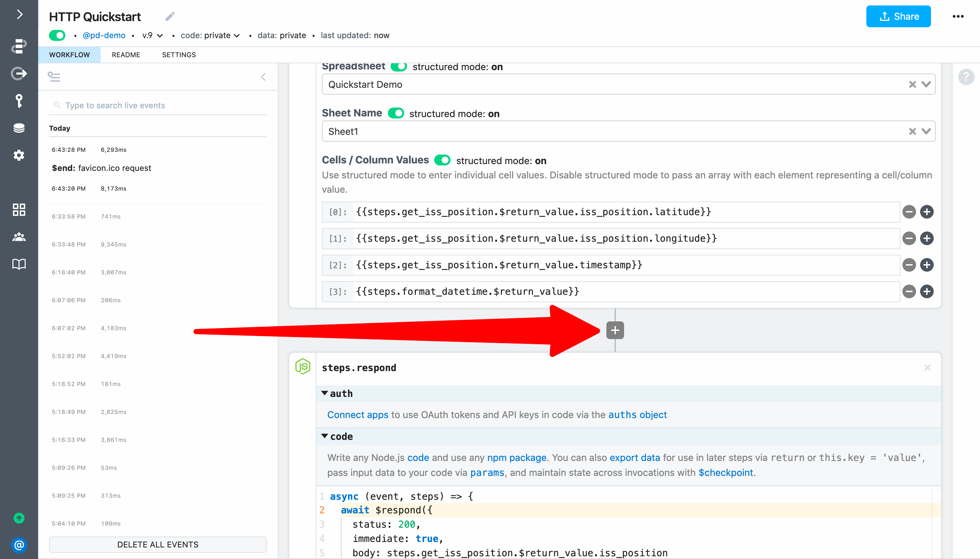
Task: Toggle Cells / Column Values structured mode
Action: (x=442, y=160)
